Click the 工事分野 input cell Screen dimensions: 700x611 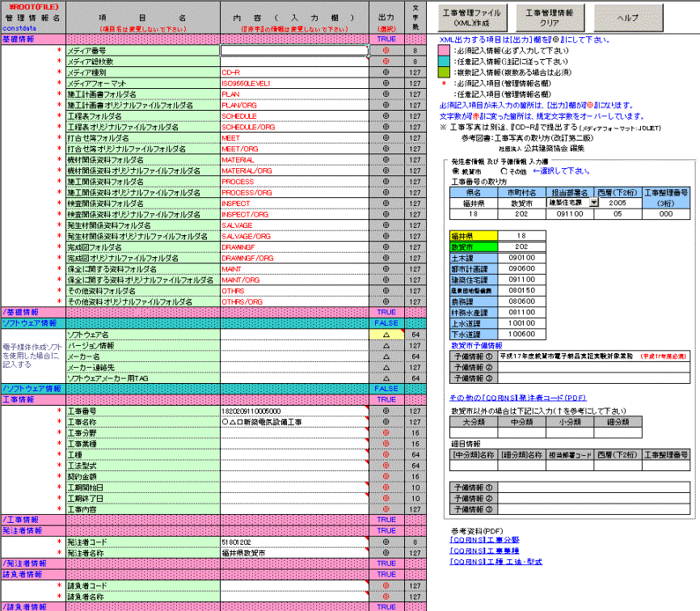click(295, 433)
